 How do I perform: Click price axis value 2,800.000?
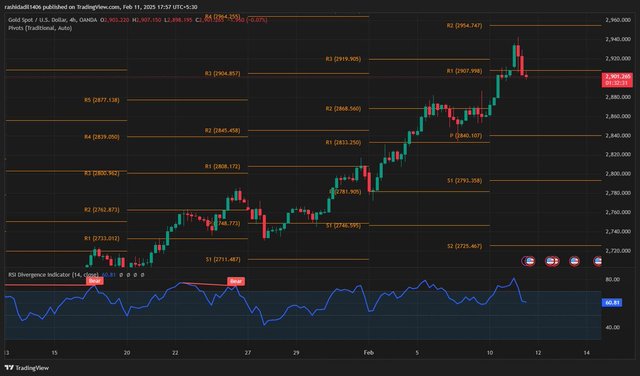[x=618, y=174]
